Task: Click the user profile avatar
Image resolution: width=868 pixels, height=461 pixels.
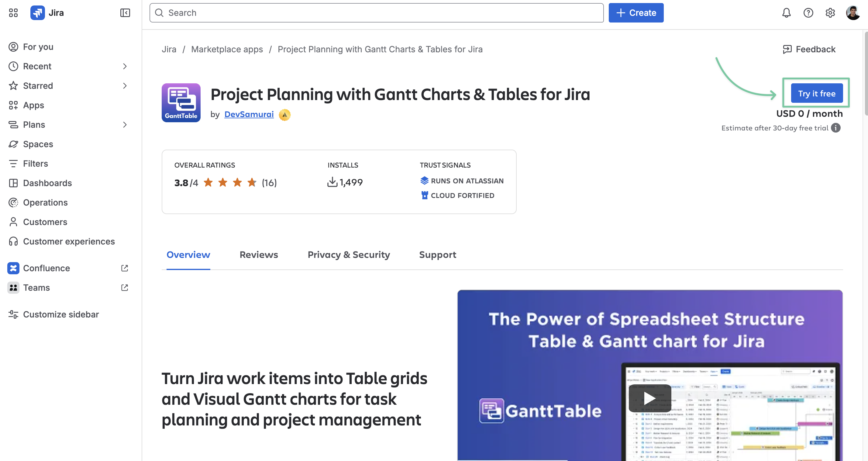Action: pos(852,13)
